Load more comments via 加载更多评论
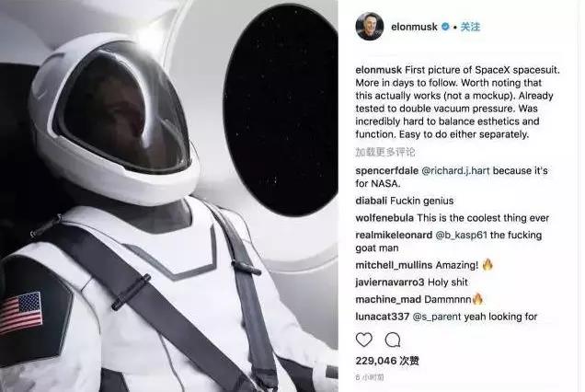Image resolution: width=585 pixels, height=392 pixels. pyautogui.click(x=385, y=152)
